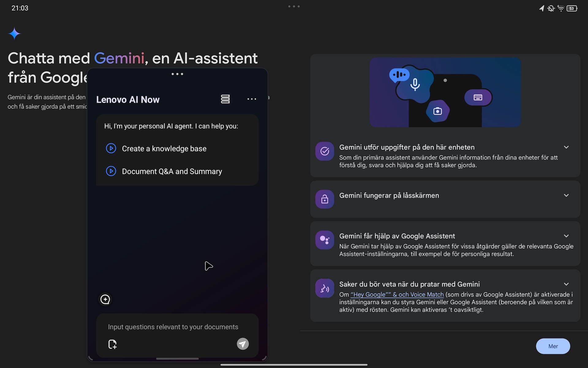Screen dimensions: 588x368
Task: Click the Gemini illustration image
Action: point(445,92)
